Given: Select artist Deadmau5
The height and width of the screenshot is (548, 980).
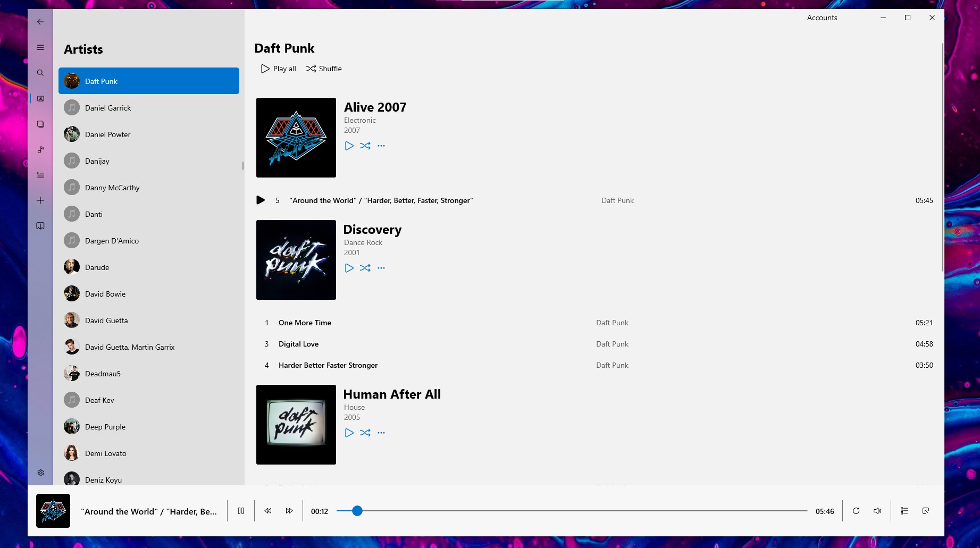Looking at the screenshot, I should point(149,373).
